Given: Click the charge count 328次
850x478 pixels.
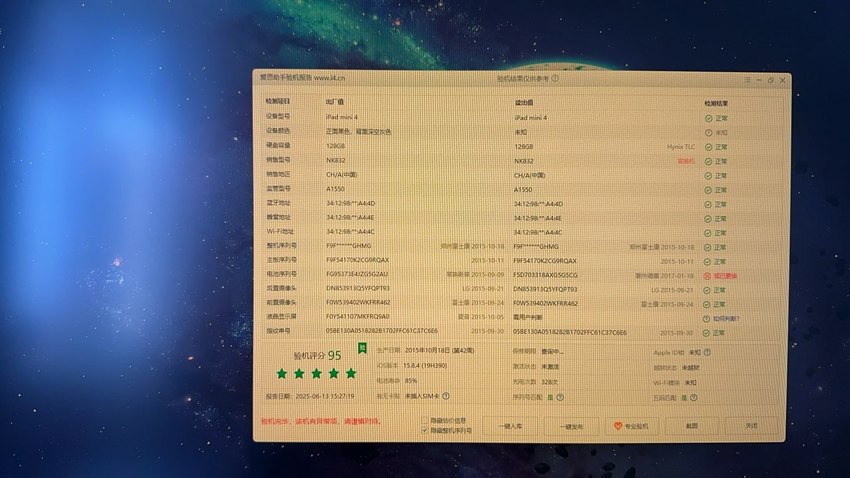Looking at the screenshot, I should (549, 382).
